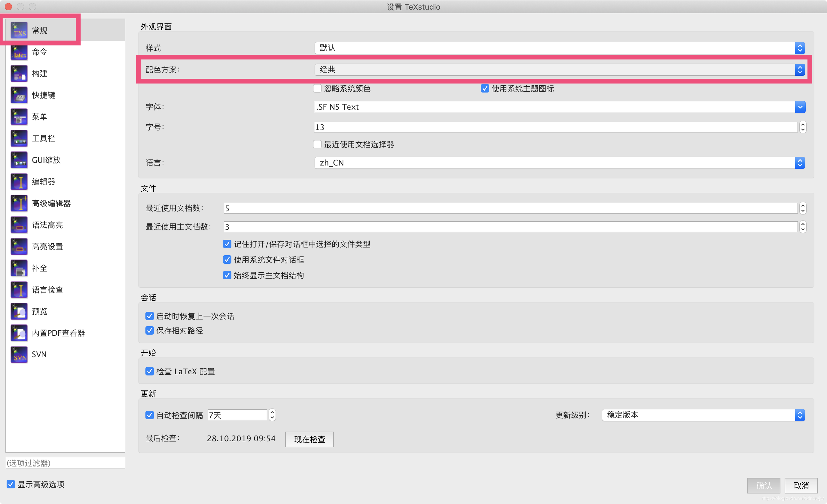Viewport: 827px width, 504px height.
Task: Confirm settings with 确认 button
Action: [x=764, y=486]
